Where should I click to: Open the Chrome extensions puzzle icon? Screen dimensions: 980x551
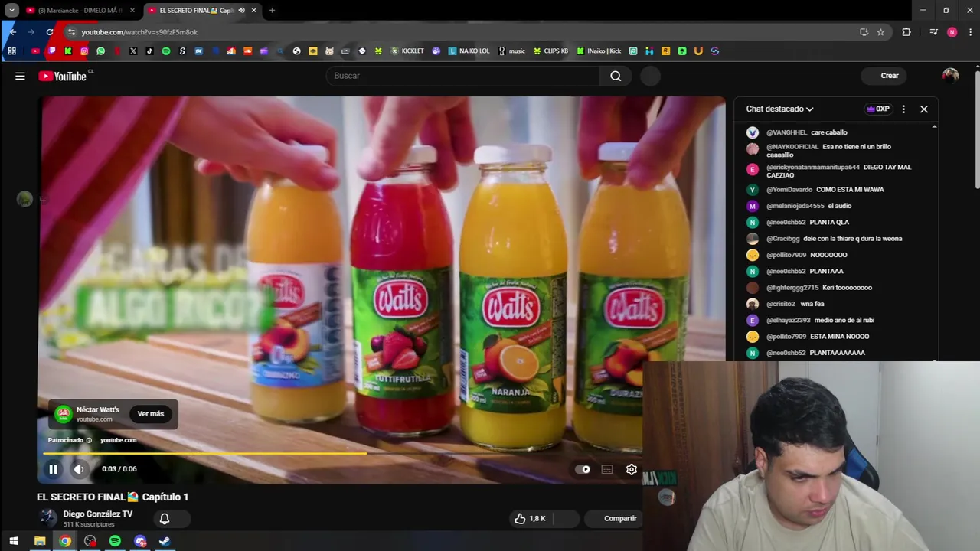point(906,32)
